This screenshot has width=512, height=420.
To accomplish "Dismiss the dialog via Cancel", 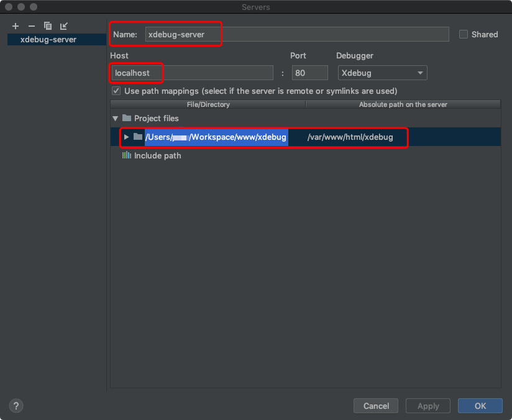I will point(375,406).
